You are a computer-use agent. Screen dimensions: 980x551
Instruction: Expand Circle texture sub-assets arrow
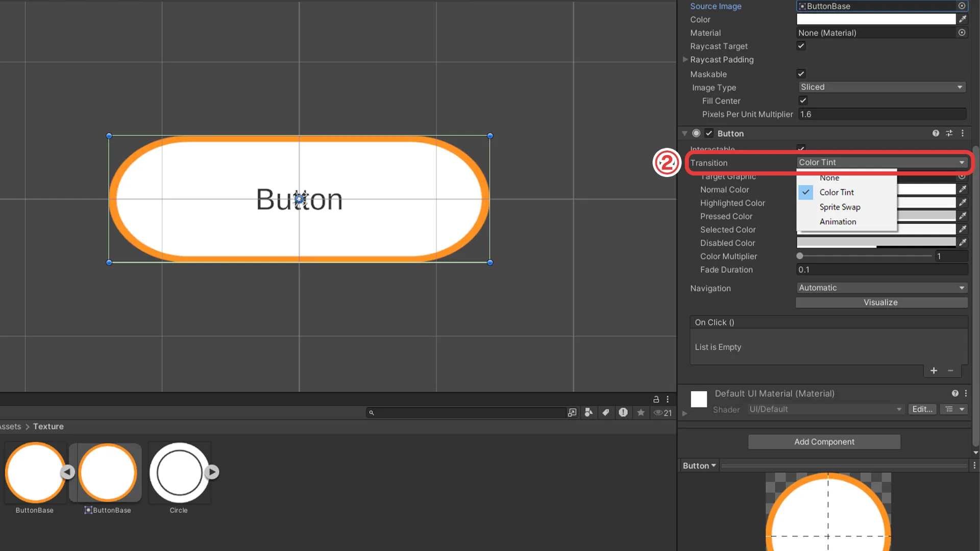(212, 472)
